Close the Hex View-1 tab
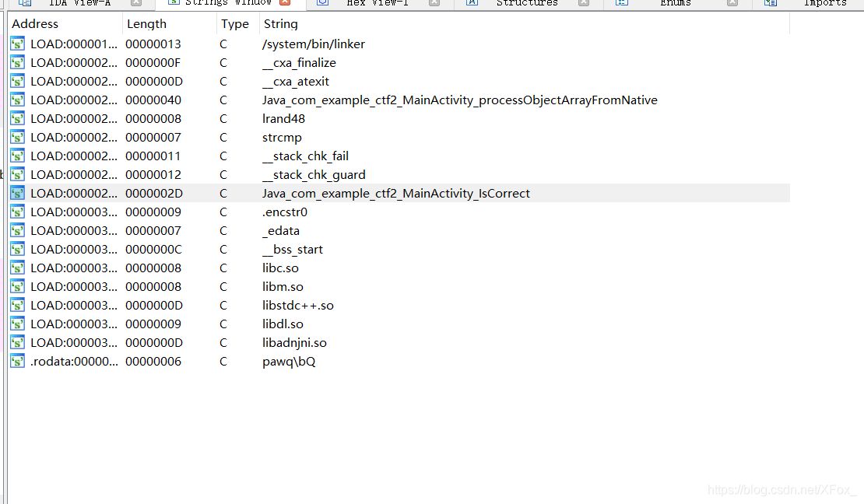The image size is (864, 504). (x=434, y=2)
